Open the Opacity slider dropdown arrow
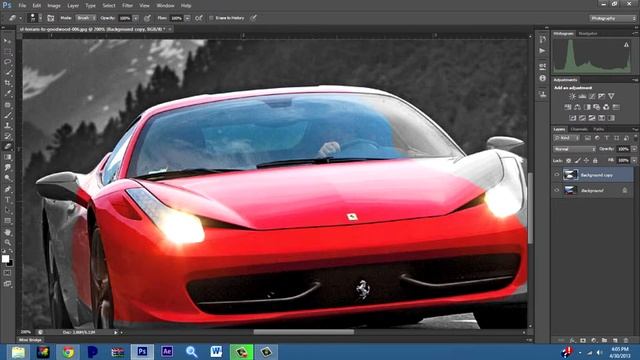The height and width of the screenshot is (360, 640). [x=136, y=18]
